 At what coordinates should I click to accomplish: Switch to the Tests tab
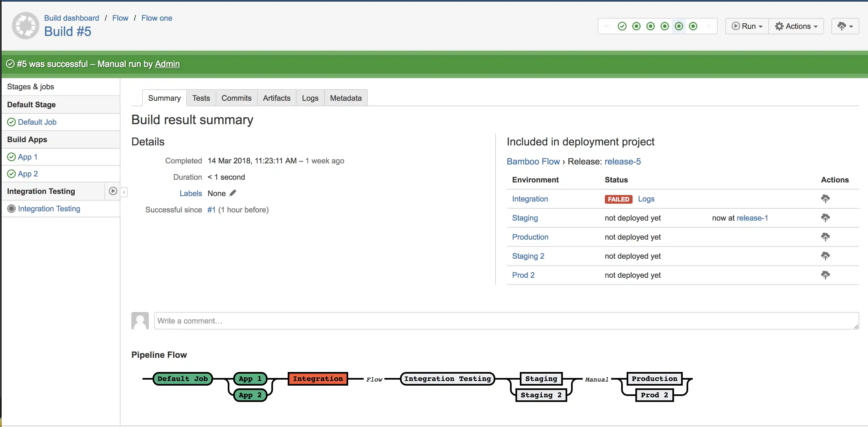point(201,98)
